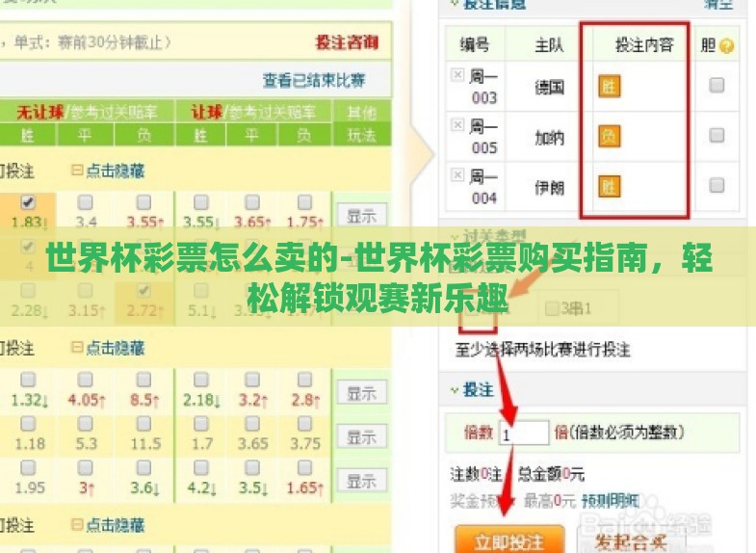Click the 总金额0元 total text

click(551, 474)
